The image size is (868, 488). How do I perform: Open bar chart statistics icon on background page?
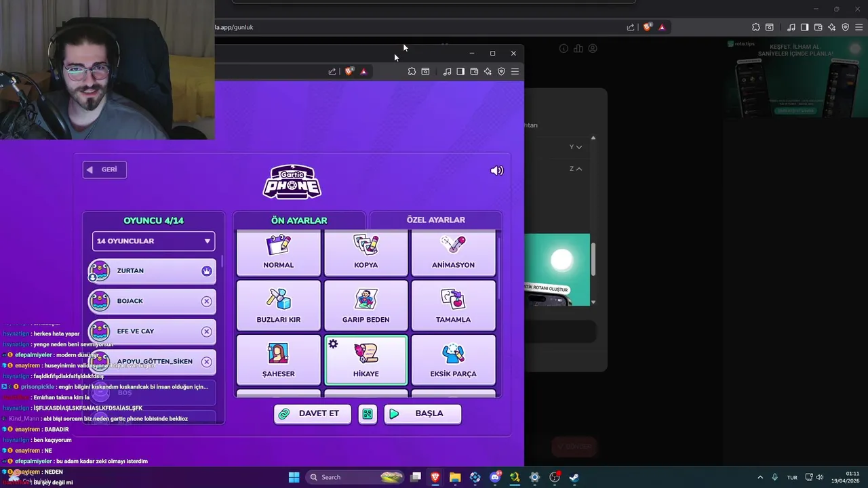tap(578, 49)
